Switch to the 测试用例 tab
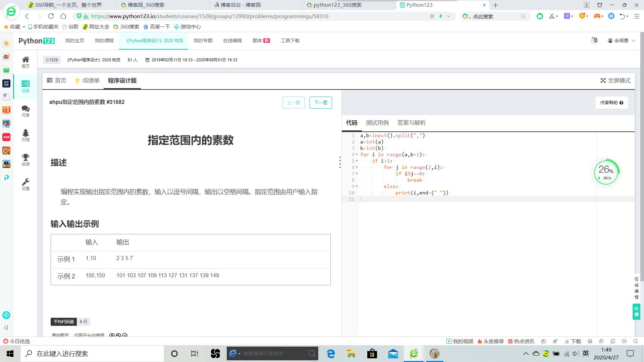Viewport: 644px width, 362px height. (377, 123)
